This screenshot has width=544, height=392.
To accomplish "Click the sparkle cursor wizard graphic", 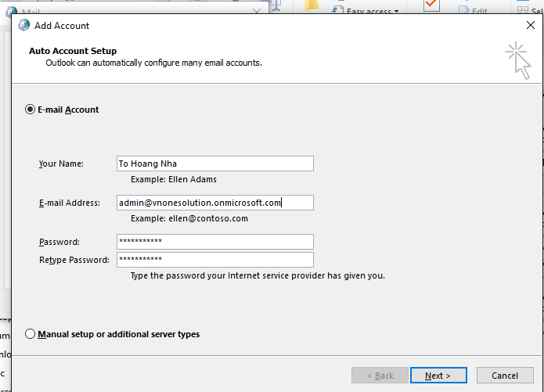I will (517, 61).
